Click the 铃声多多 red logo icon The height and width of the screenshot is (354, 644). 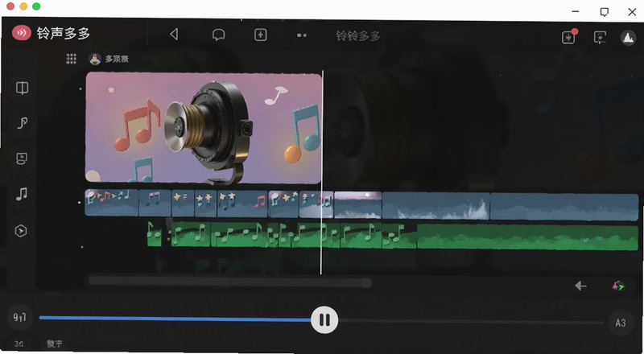22,32
